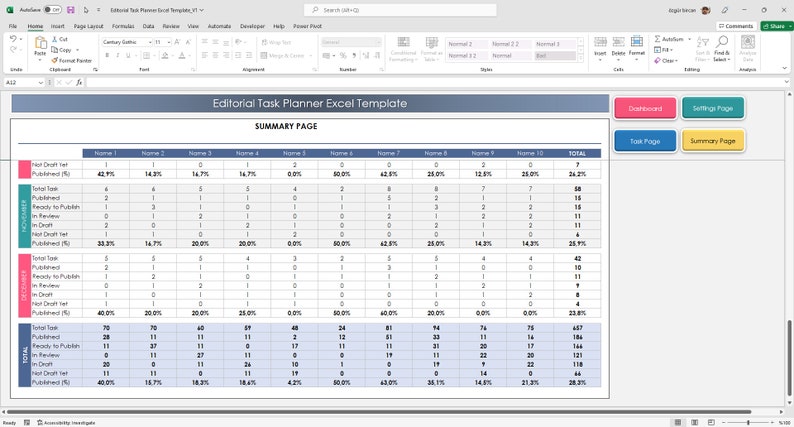
Task: Switch to the Power Pivot tab
Action: point(307,26)
